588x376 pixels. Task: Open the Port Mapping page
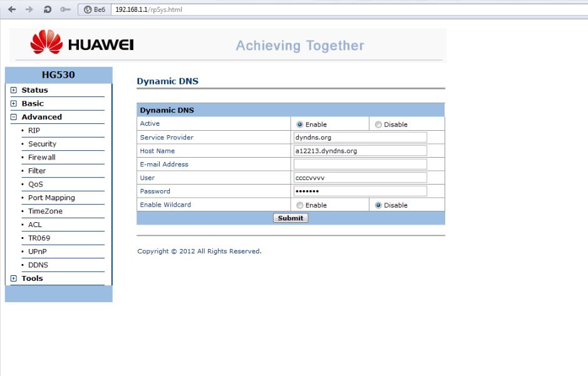[51, 198]
